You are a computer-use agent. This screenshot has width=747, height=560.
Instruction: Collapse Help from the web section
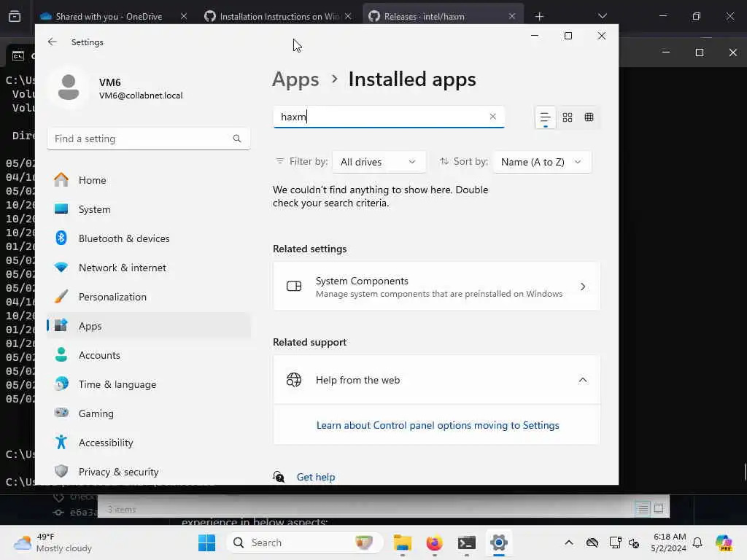point(582,380)
